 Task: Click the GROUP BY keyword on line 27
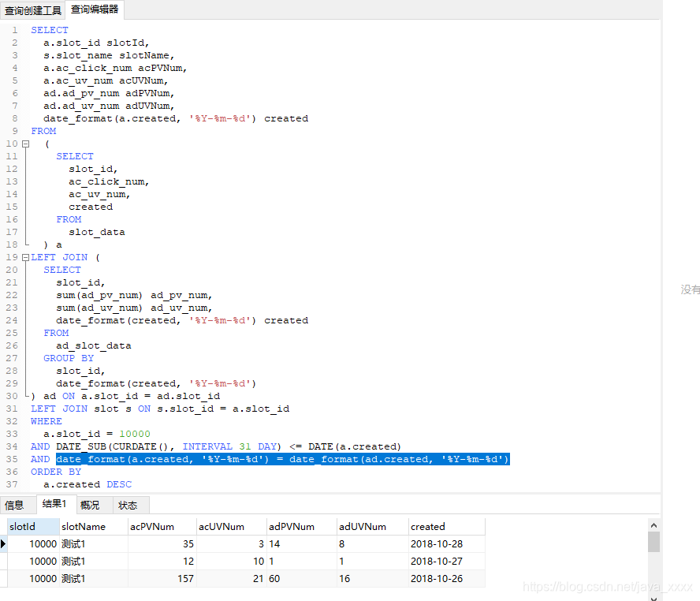pos(69,358)
